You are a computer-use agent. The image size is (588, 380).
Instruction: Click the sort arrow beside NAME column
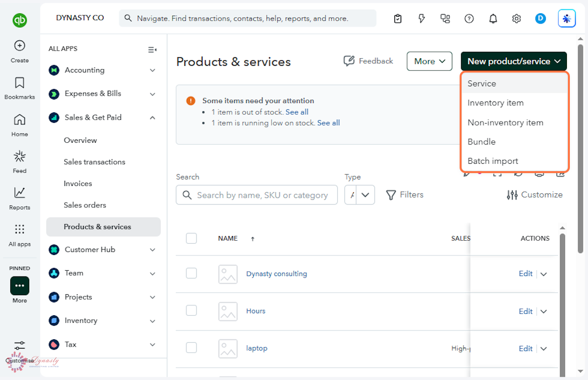pyautogui.click(x=253, y=239)
